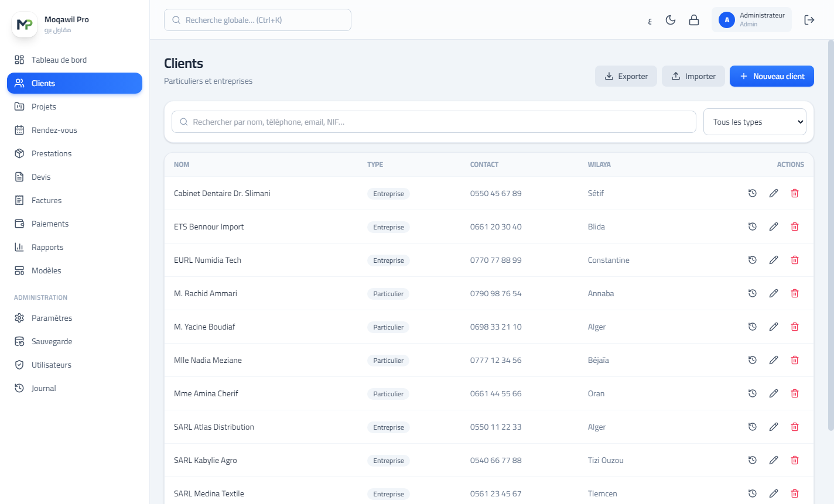Image resolution: width=834 pixels, height=504 pixels.
Task: Select Clients in the sidebar
Action: [x=74, y=83]
